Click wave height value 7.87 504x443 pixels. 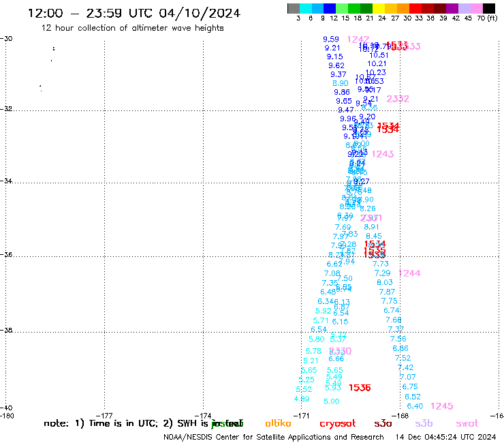point(387,292)
